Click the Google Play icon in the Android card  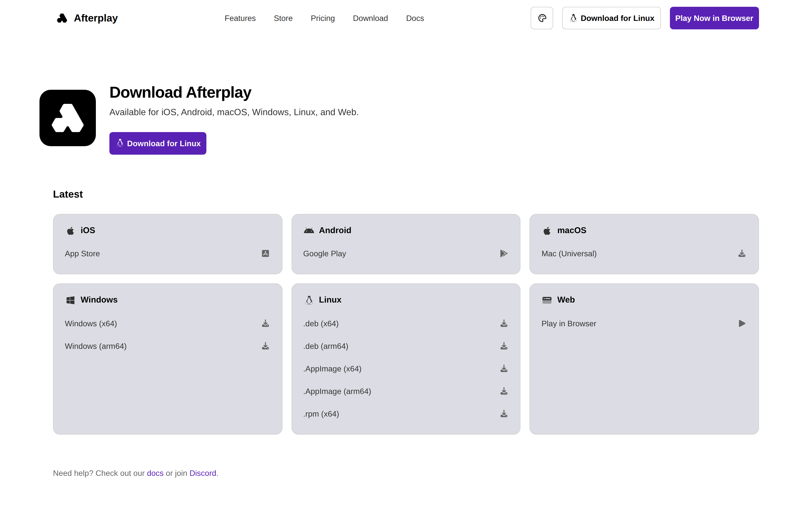(x=504, y=253)
